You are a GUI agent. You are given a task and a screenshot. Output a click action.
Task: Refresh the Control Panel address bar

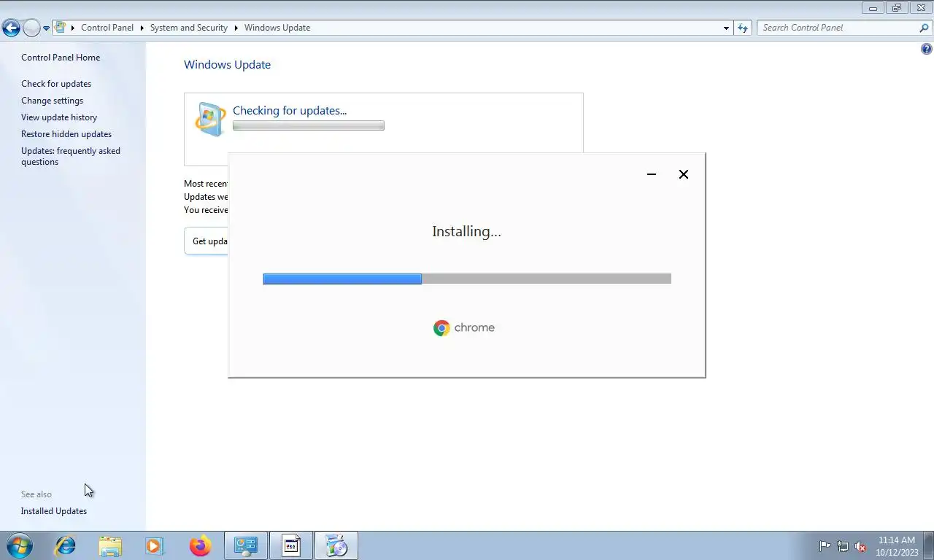click(x=743, y=28)
